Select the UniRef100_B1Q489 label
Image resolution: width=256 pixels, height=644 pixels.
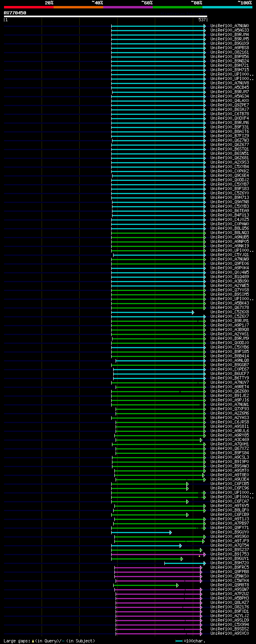[230, 277]
